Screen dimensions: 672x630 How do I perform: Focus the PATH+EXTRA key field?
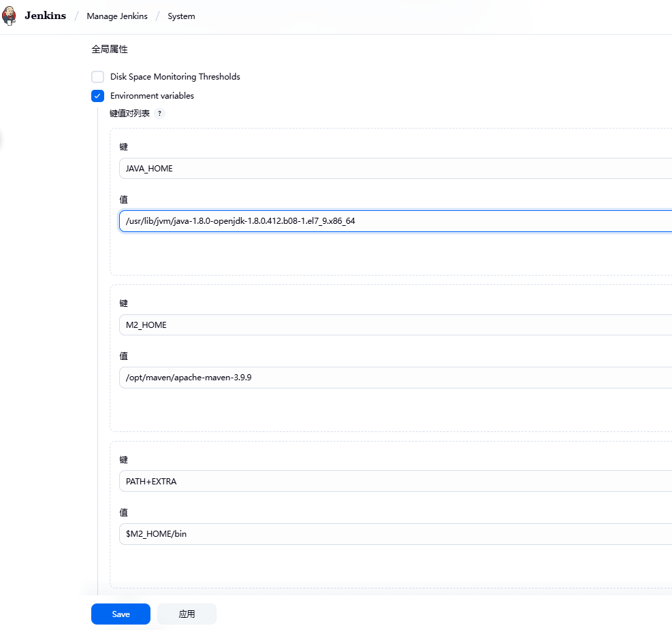[x=395, y=482]
